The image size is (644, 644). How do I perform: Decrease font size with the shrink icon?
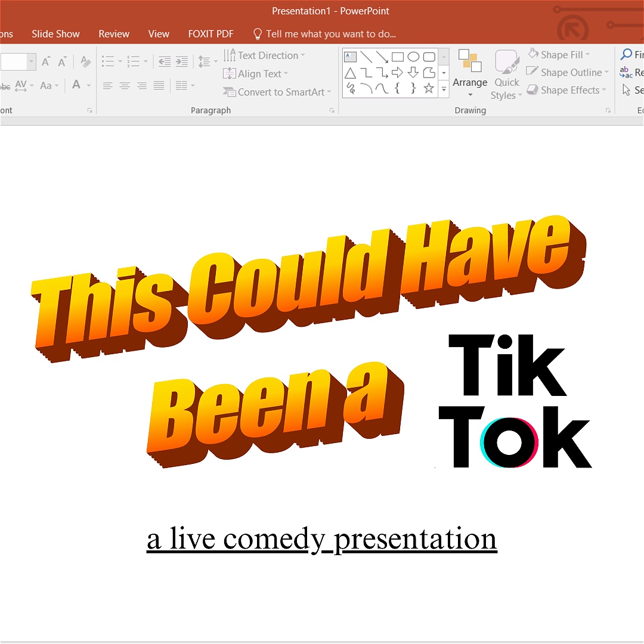tap(62, 61)
